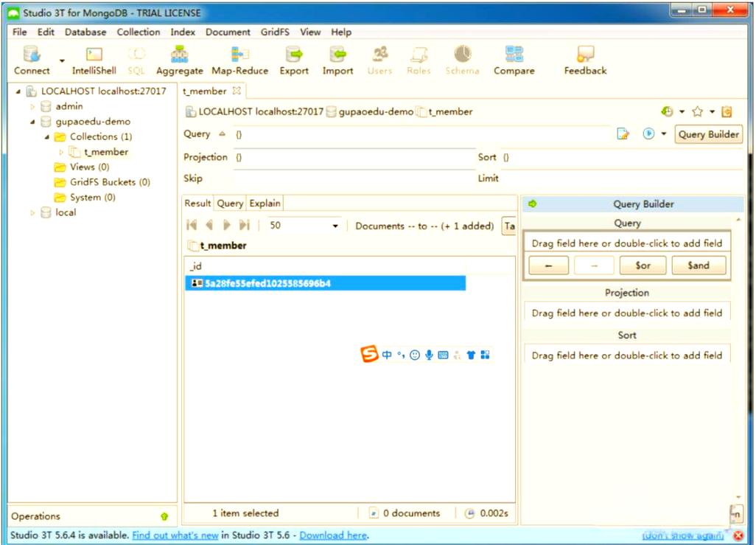Select the document row 5a28fe55efed1025585696b4
The width and height of the screenshot is (756, 545).
326,283
